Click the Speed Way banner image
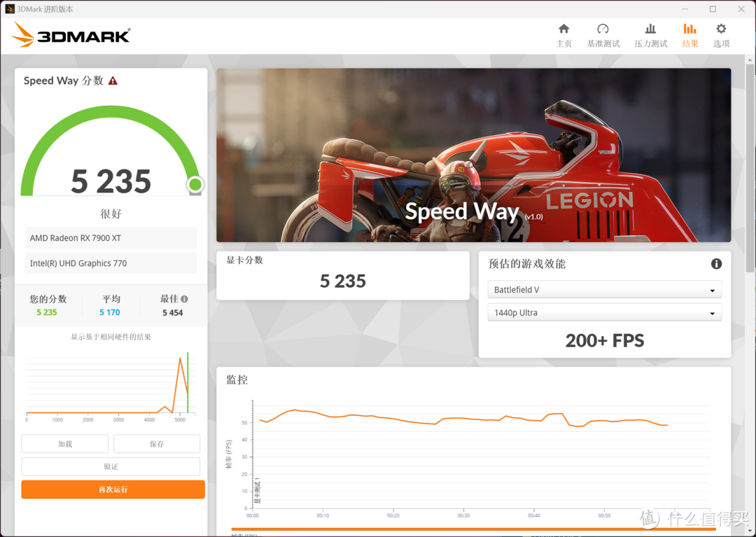Screen dimensions: 756x537 tap(473, 155)
